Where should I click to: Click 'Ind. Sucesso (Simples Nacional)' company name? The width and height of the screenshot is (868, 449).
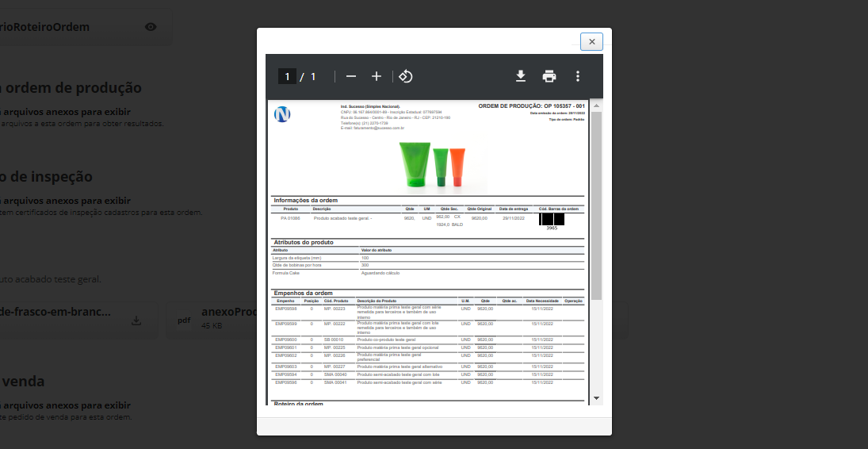370,106
